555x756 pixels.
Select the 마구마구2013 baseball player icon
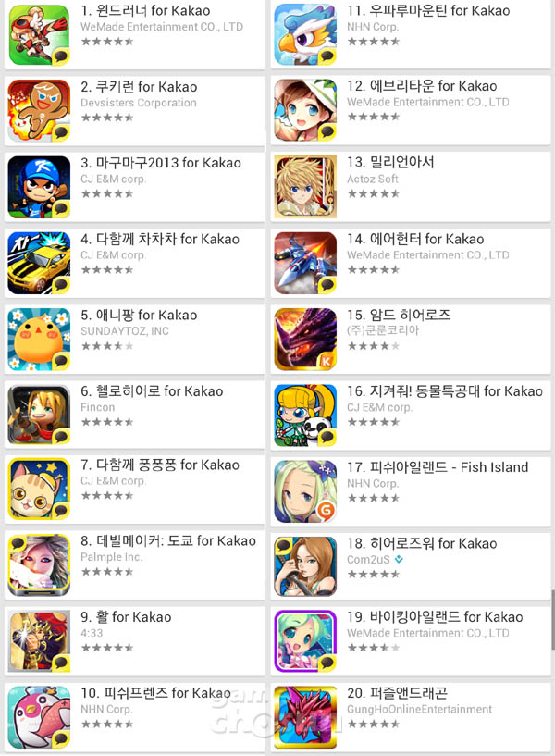click(40, 187)
